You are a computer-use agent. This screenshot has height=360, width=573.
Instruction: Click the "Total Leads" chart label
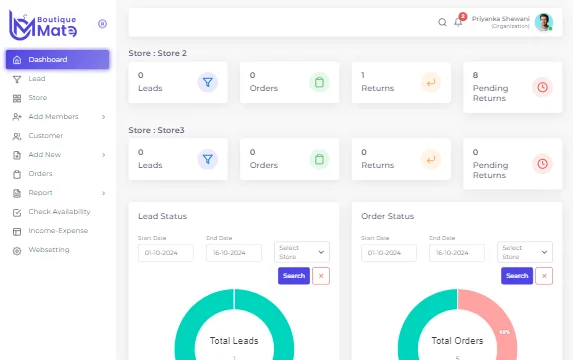[x=234, y=341]
